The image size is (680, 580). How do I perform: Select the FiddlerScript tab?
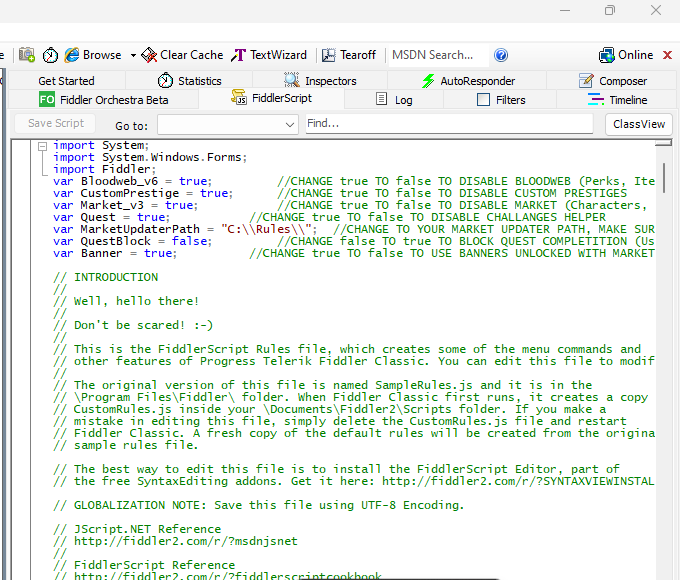271,98
